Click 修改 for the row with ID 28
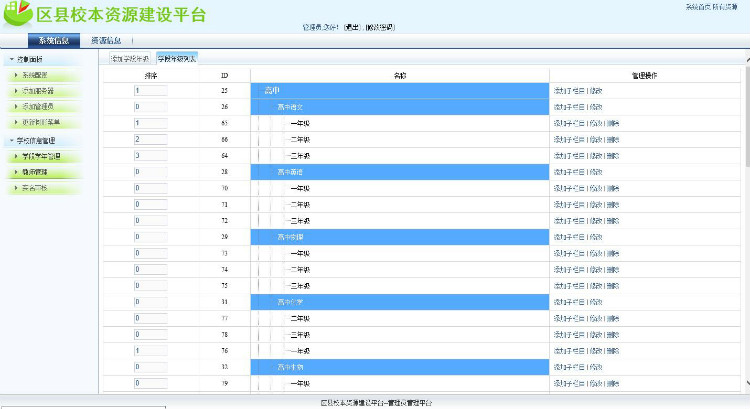This screenshot has height=409, width=750. 597,172
